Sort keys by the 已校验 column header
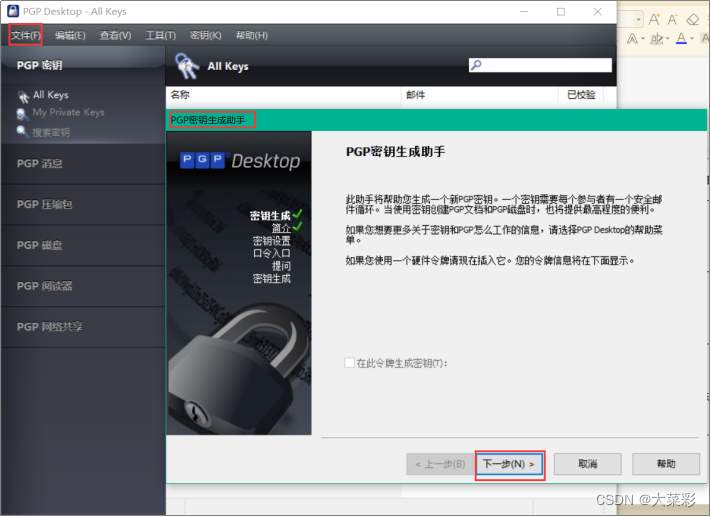711x517 pixels. point(581,95)
